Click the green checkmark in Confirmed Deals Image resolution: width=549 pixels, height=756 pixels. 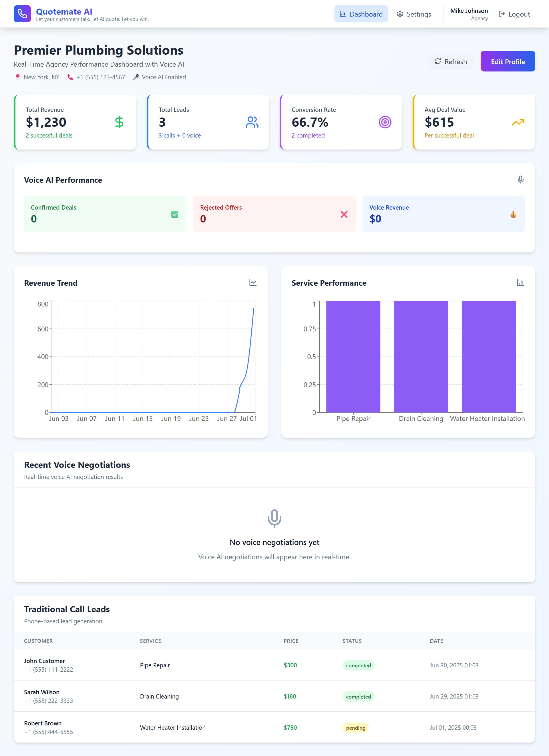click(175, 214)
